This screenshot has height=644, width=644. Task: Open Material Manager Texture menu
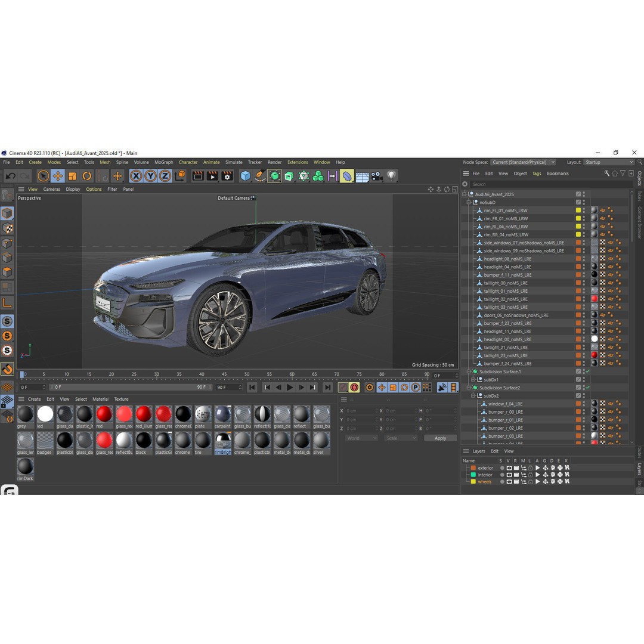coord(121,399)
